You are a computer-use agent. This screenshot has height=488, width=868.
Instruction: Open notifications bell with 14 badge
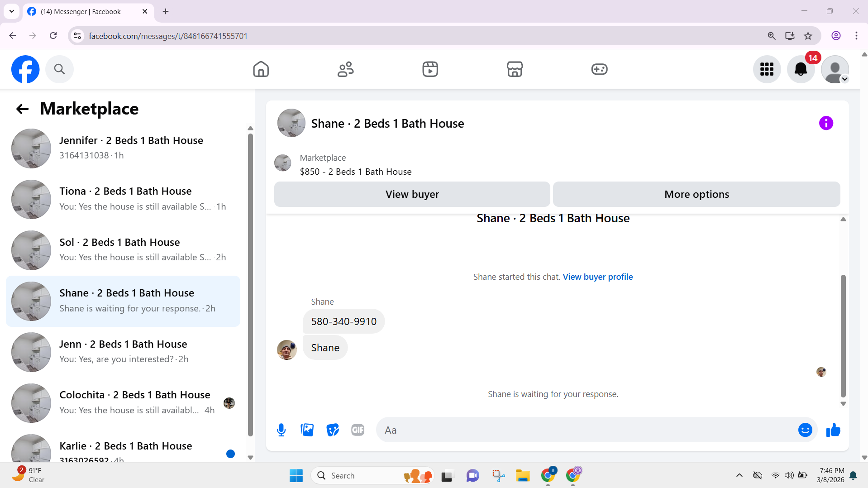801,69
